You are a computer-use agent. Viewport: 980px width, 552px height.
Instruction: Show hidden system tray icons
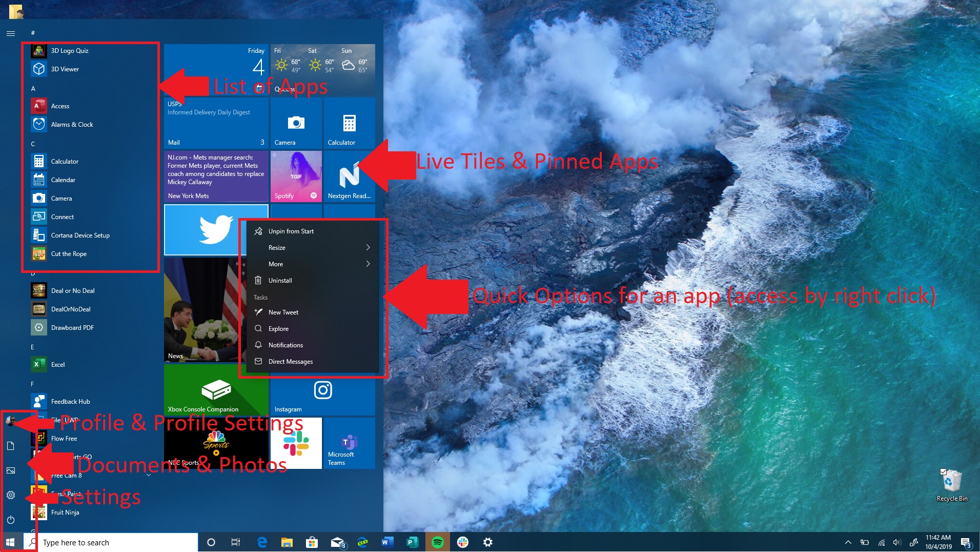click(x=848, y=542)
